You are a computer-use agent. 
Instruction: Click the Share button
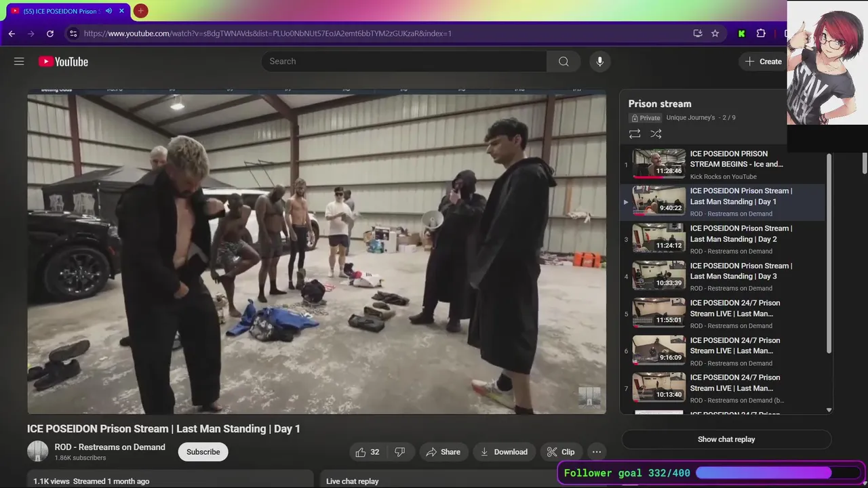tap(443, 452)
